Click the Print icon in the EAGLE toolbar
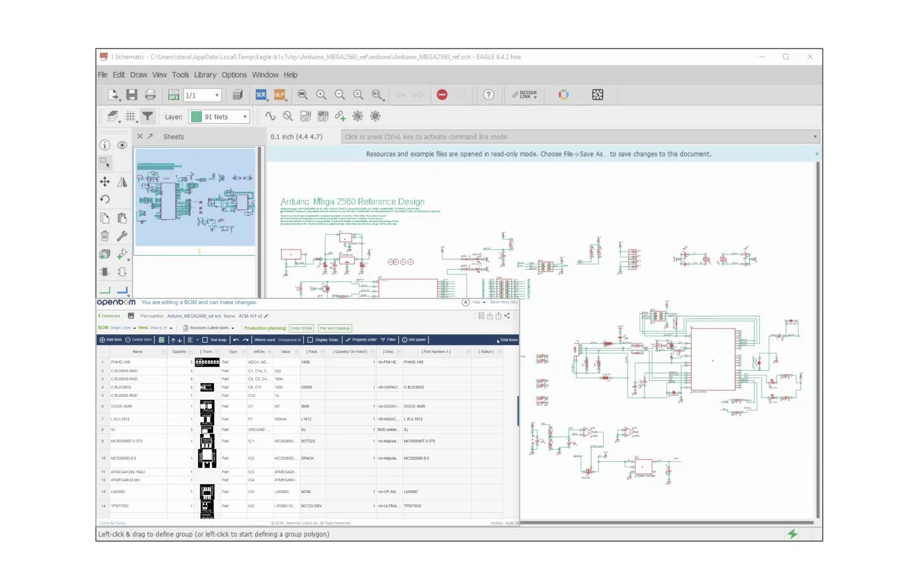The image size is (901, 588). (x=150, y=94)
